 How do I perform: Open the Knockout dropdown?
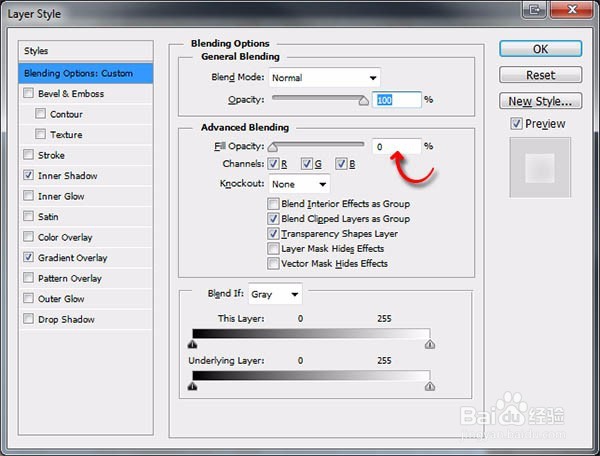coord(299,184)
